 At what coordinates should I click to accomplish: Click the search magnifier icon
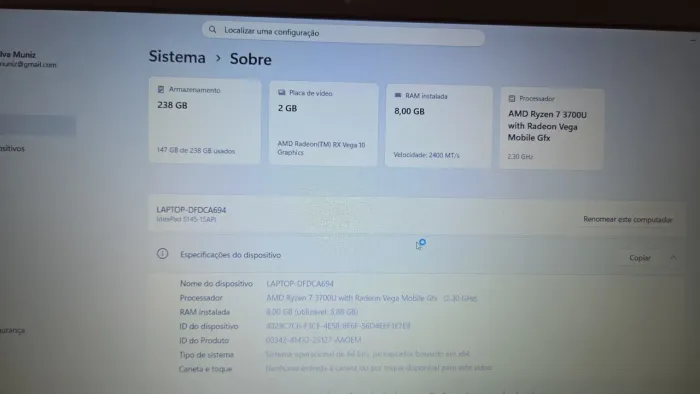pos(212,29)
